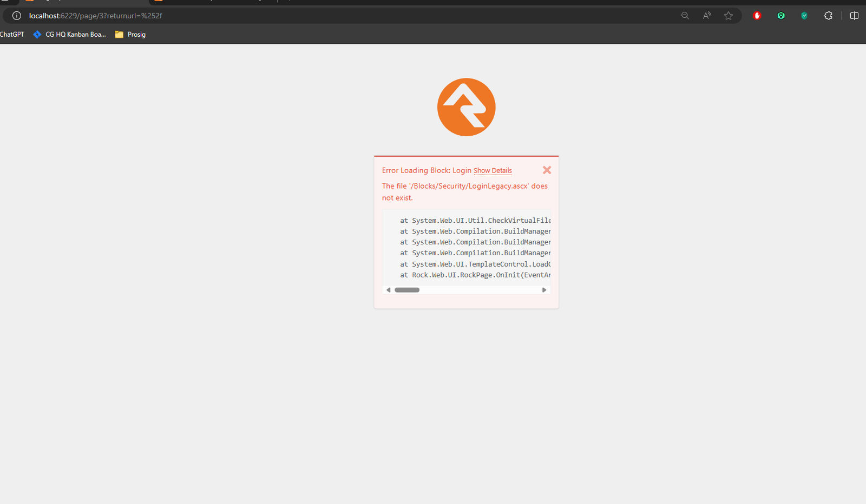Click the localhost address bar URL

(96, 16)
